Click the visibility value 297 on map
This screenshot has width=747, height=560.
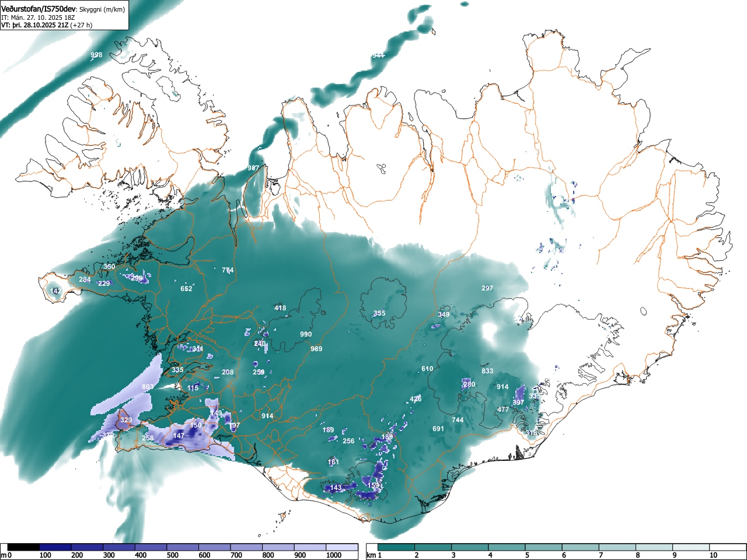click(x=487, y=288)
